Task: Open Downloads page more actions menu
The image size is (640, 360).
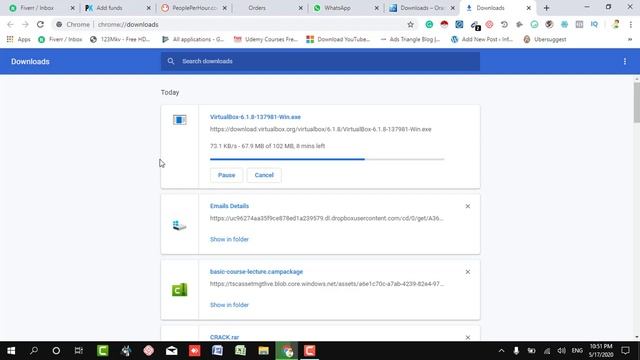Action: tap(624, 61)
